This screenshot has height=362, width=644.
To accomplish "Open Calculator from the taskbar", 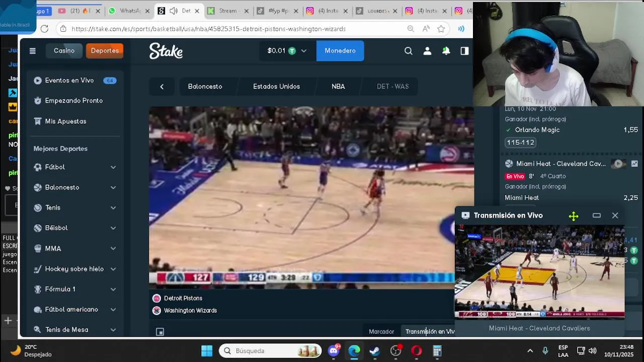I will click(x=437, y=351).
